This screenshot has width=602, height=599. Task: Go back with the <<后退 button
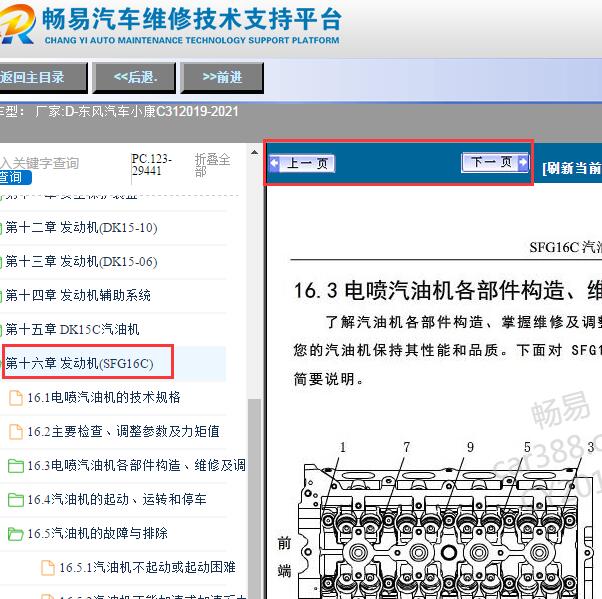[135, 78]
